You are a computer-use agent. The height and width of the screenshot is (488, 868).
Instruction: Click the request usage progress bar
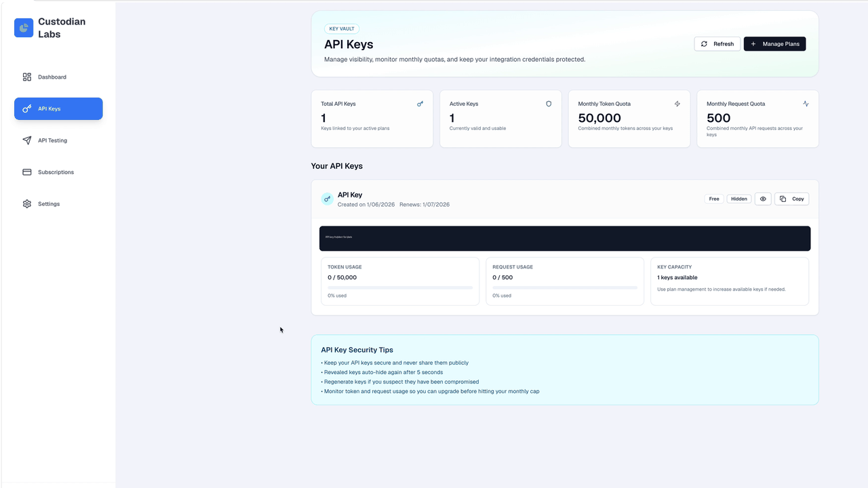(x=565, y=288)
